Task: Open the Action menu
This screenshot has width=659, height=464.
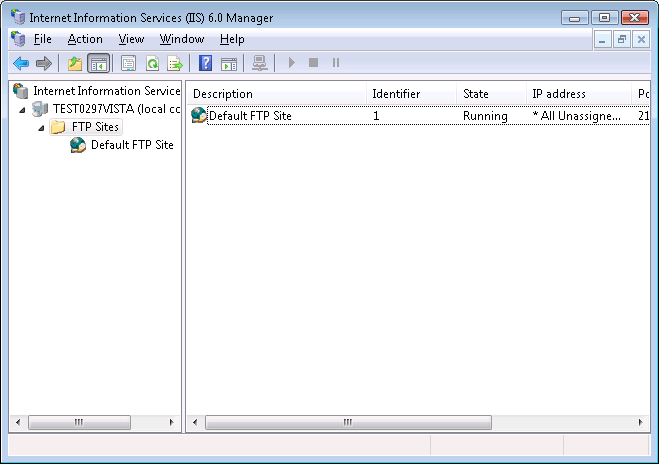Action: point(85,39)
